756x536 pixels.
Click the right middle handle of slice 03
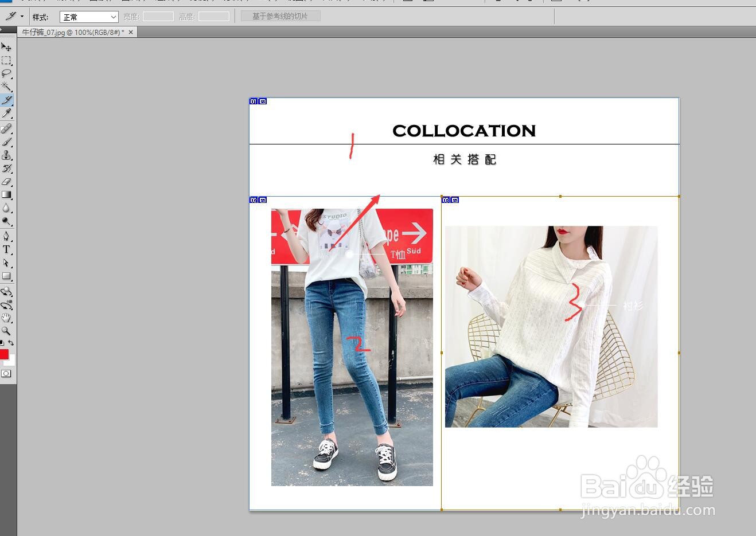point(679,353)
